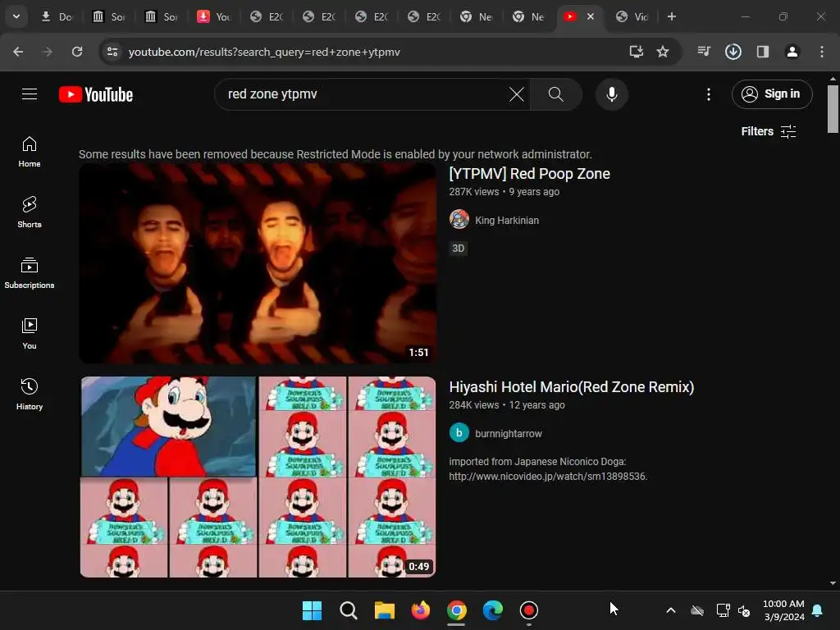Viewport: 840px width, 630px height.
Task: Expand the hidden system tray icons
Action: point(671,610)
